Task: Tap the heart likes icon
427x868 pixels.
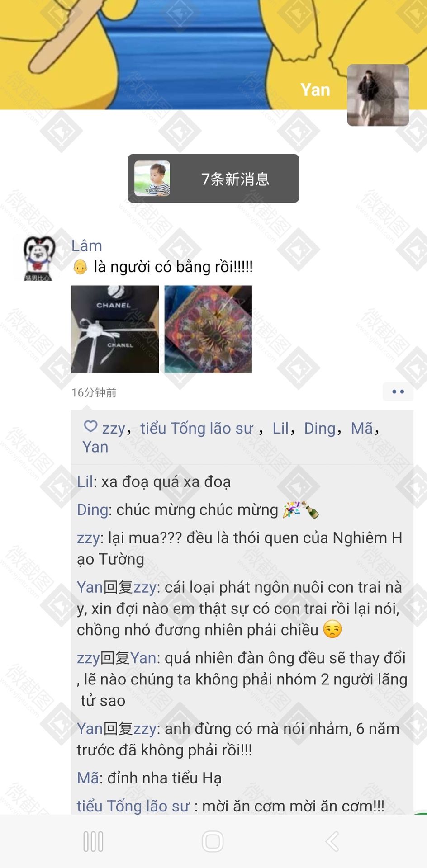Action: tap(90, 426)
